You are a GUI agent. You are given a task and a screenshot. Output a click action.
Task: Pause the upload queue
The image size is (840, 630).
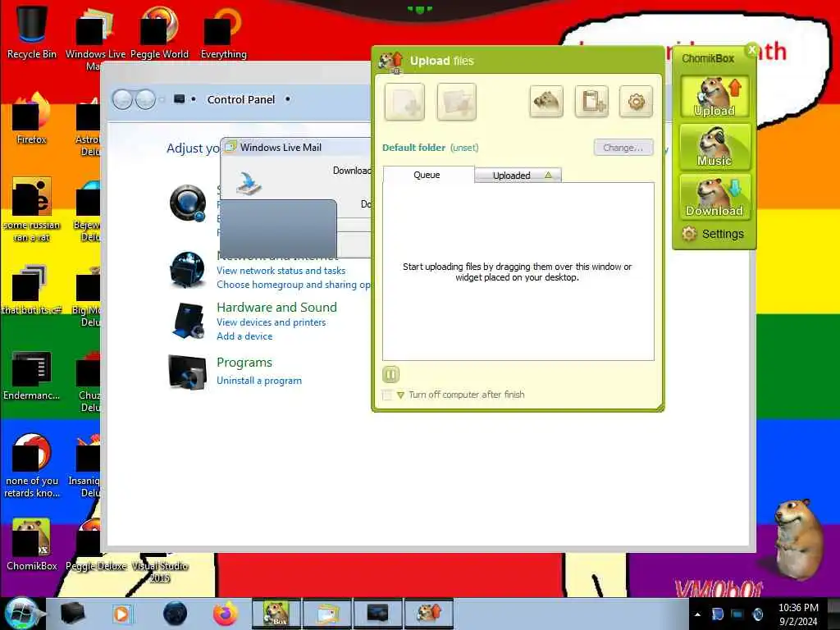pos(391,374)
